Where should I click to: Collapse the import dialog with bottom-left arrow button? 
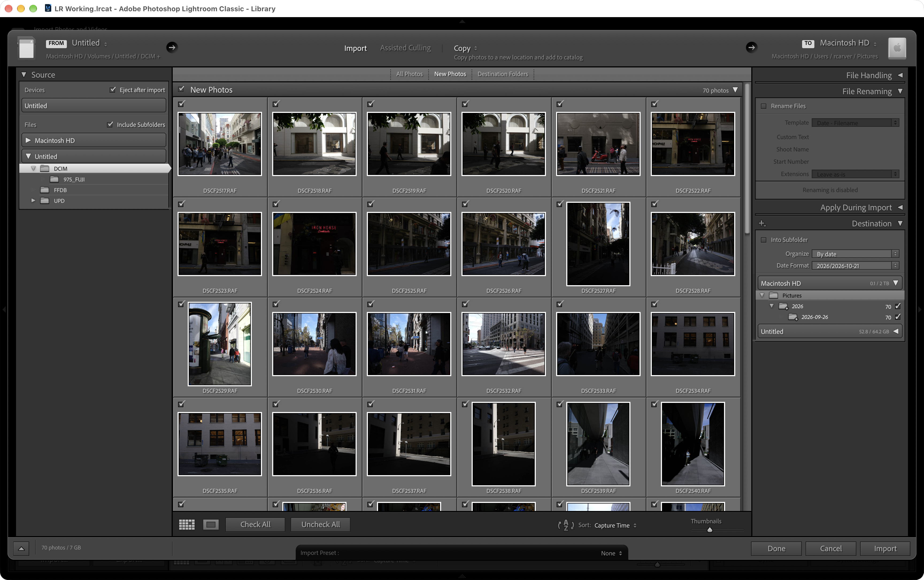(x=21, y=548)
